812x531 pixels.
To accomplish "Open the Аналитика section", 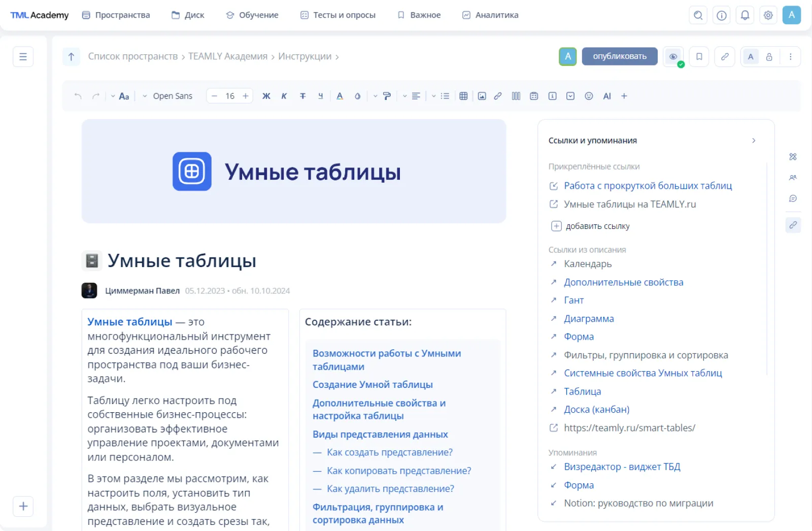I will [490, 15].
